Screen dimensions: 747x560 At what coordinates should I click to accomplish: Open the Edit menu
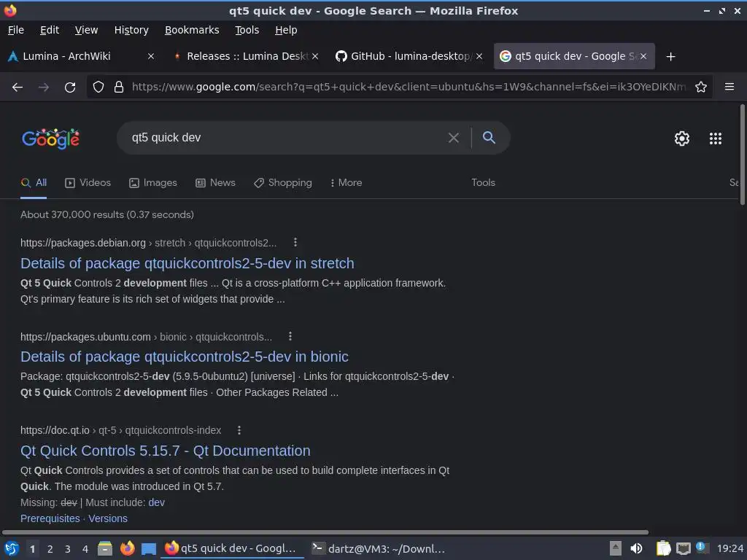(50, 30)
